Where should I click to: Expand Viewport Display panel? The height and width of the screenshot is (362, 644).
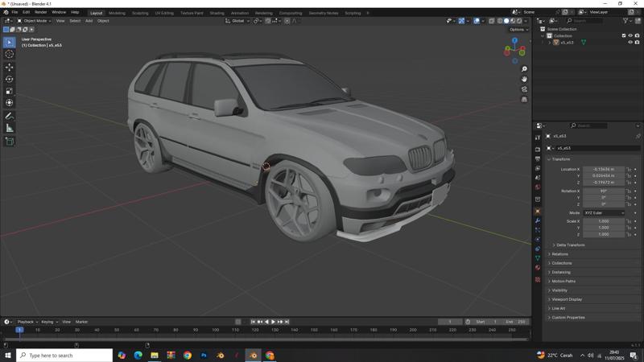click(567, 299)
